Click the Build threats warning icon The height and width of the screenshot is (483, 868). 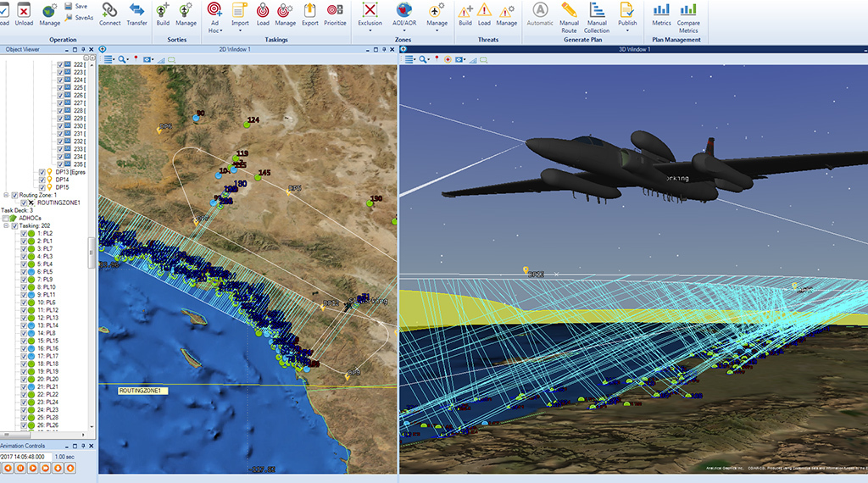point(465,10)
